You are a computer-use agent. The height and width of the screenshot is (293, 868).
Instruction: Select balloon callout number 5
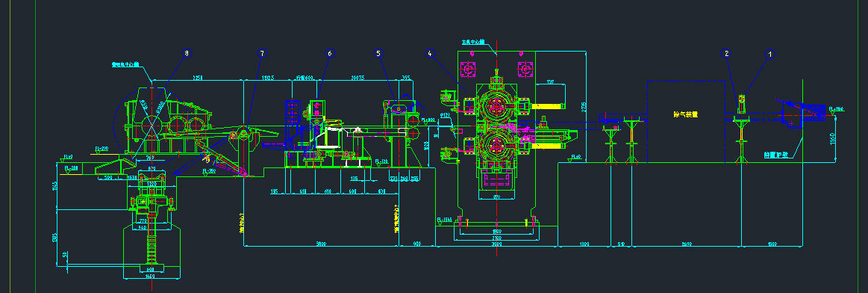378,54
